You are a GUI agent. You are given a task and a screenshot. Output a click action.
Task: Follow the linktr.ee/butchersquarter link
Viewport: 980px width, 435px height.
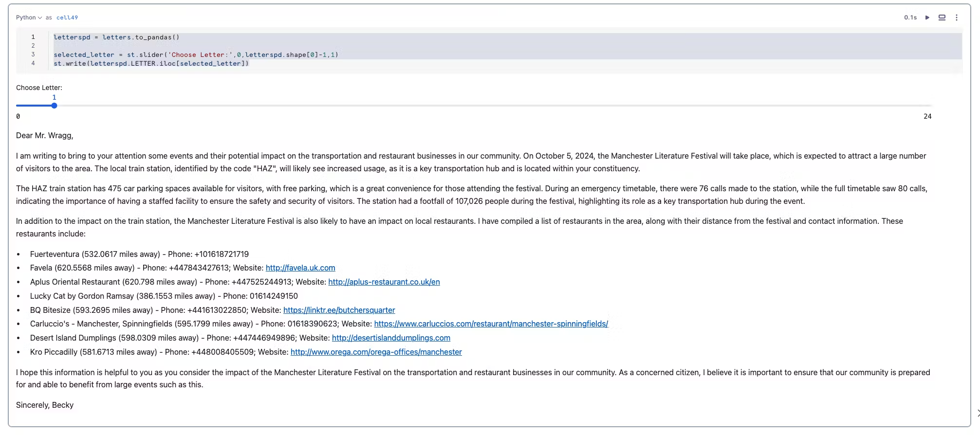[x=339, y=310]
